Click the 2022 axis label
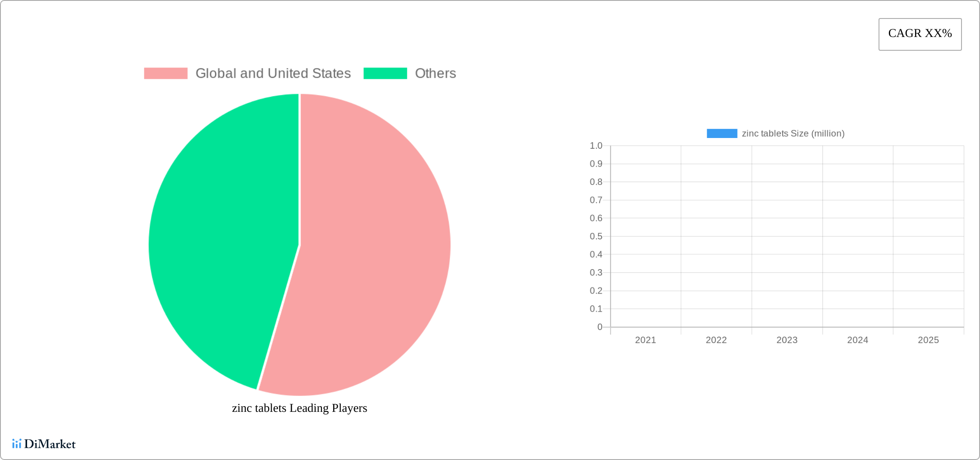The height and width of the screenshot is (460, 980). tap(716, 340)
